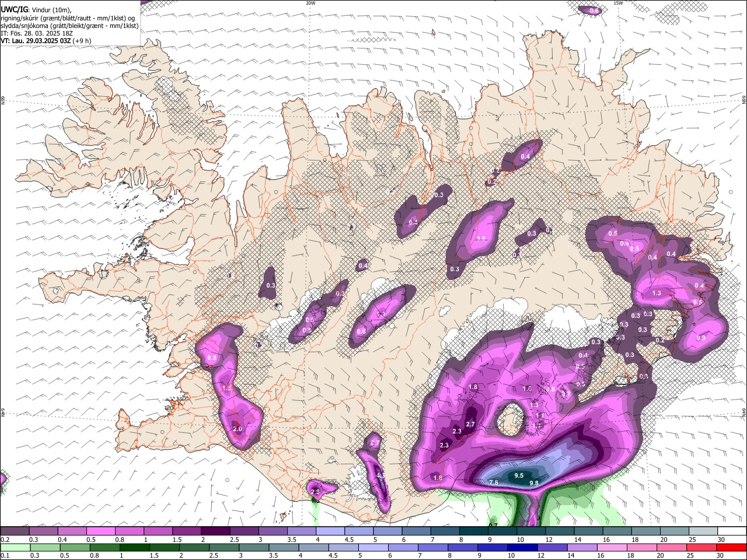The image size is (747, 560).
Task: Click the UWC/IG title text
Action: click(14, 9)
